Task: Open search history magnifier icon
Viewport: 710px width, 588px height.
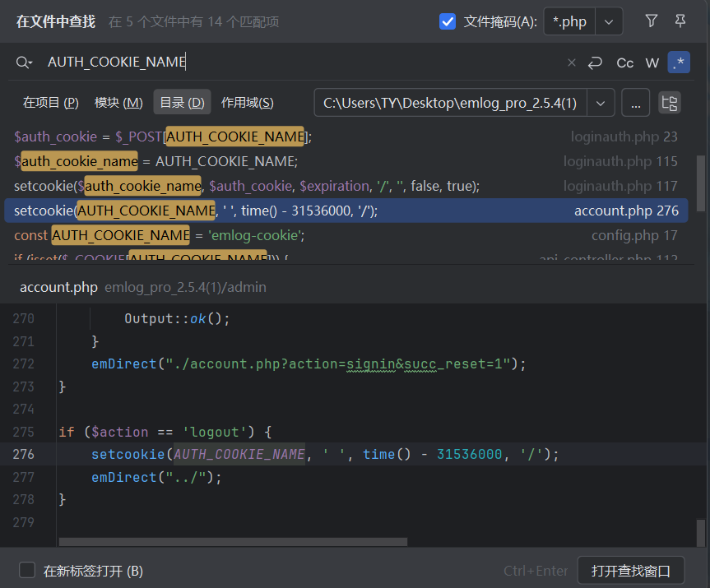Action: (x=24, y=63)
